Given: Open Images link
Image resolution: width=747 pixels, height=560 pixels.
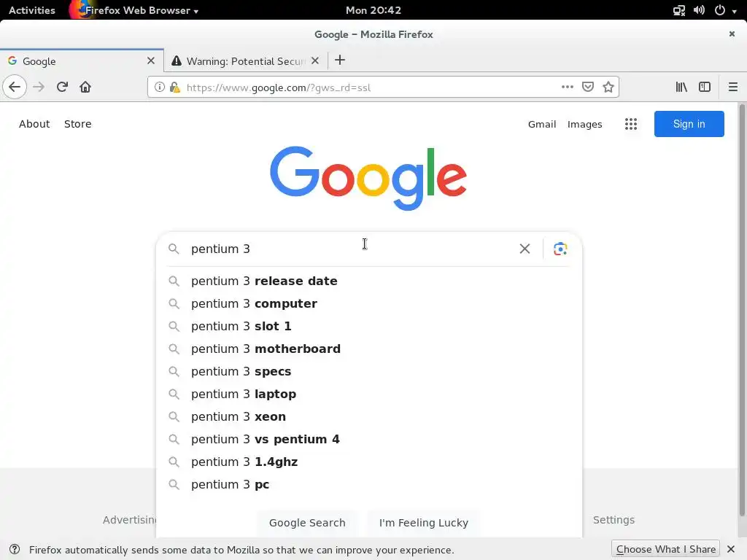Looking at the screenshot, I should (584, 124).
